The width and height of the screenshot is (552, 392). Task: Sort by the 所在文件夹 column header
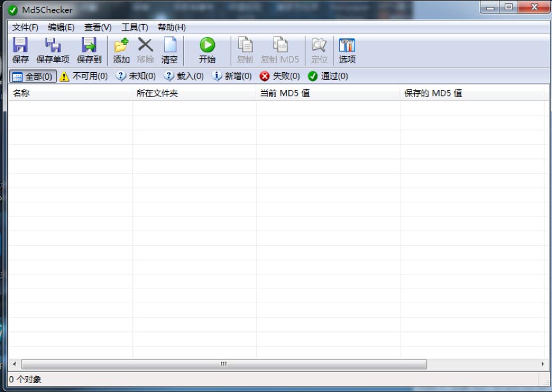click(194, 93)
